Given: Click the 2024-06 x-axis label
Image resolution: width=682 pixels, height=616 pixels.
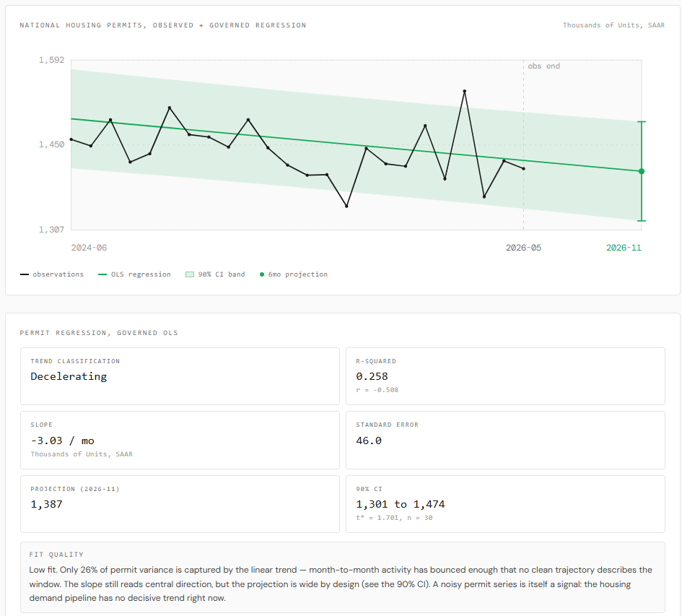Looking at the screenshot, I should click(x=89, y=248).
